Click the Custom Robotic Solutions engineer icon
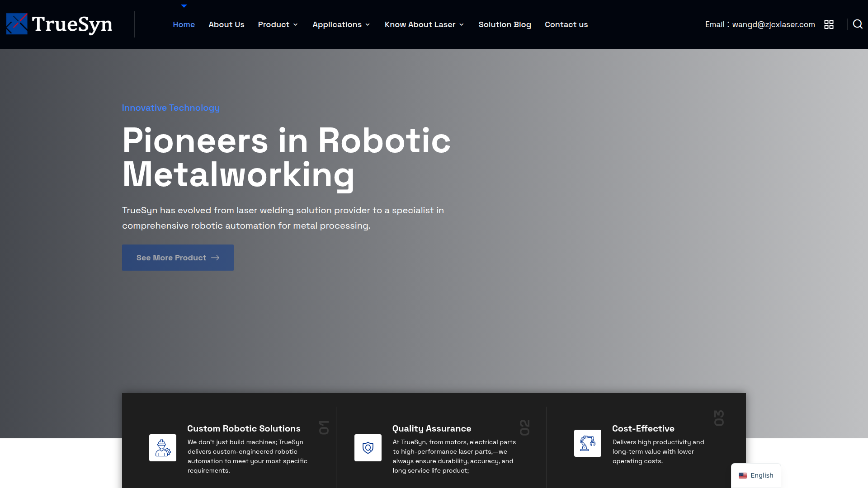 click(x=163, y=448)
